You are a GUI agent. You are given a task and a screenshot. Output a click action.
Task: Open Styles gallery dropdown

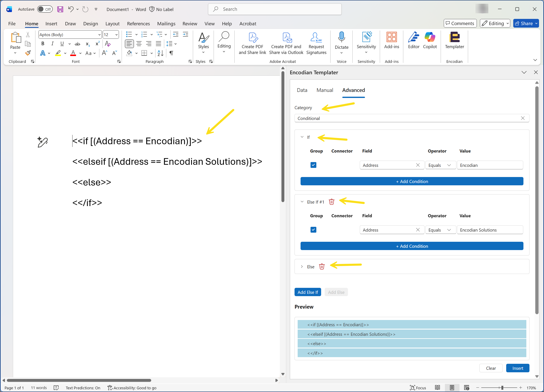tap(203, 43)
